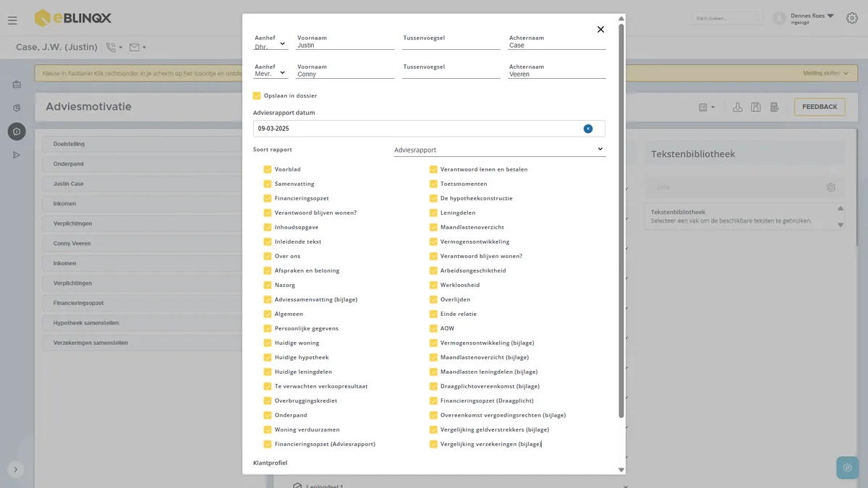The width and height of the screenshot is (868, 488).
Task: Open the Soort rapport dropdown
Action: point(500,150)
